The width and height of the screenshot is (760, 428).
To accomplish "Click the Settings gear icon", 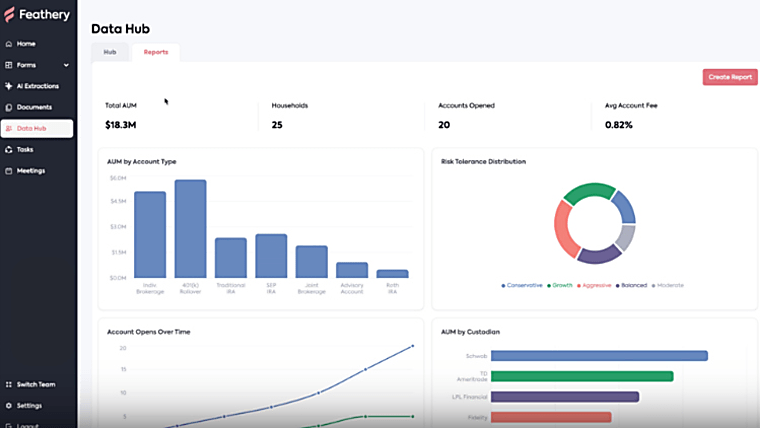I will coord(9,406).
